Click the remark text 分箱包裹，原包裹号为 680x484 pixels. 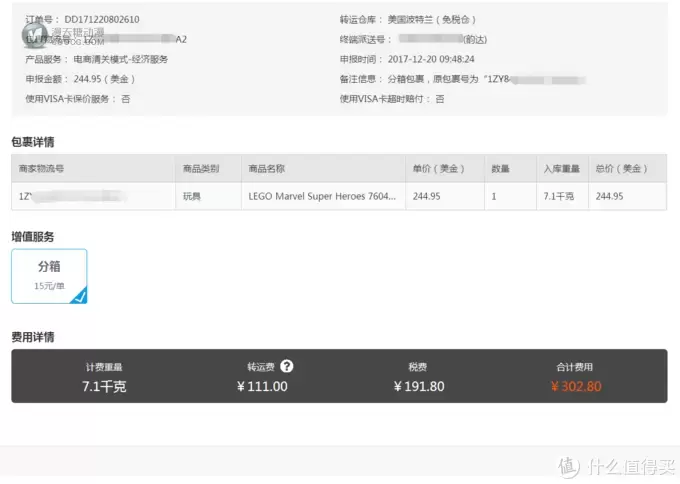[432, 79]
